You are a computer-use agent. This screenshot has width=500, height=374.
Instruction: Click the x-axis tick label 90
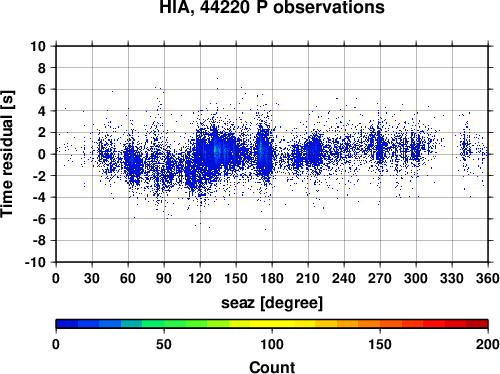(164, 278)
